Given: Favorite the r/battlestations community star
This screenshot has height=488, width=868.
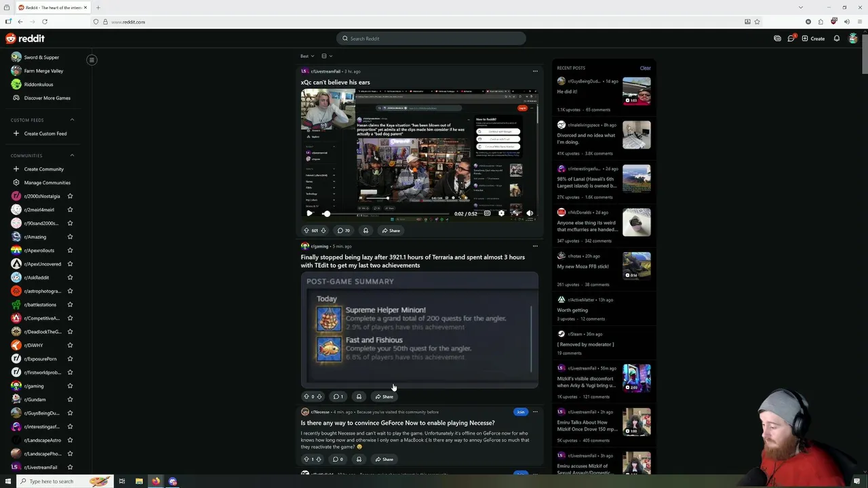Looking at the screenshot, I should 70,304.
